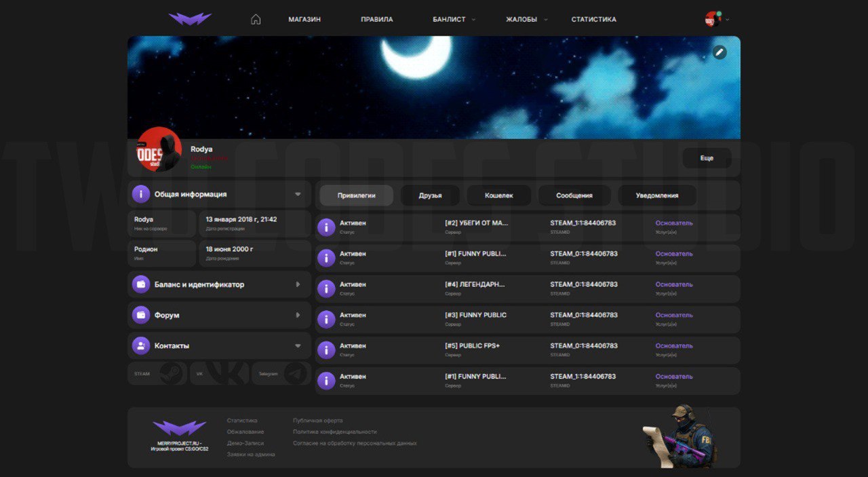Open the Банлист dropdown menu
Viewport: 868px width, 477px height.
pos(453,20)
